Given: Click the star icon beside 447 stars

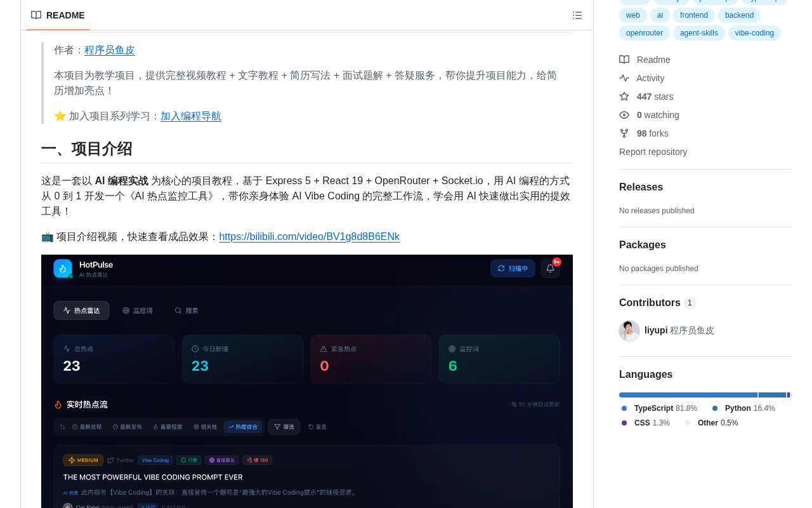Looking at the screenshot, I should coord(624,97).
